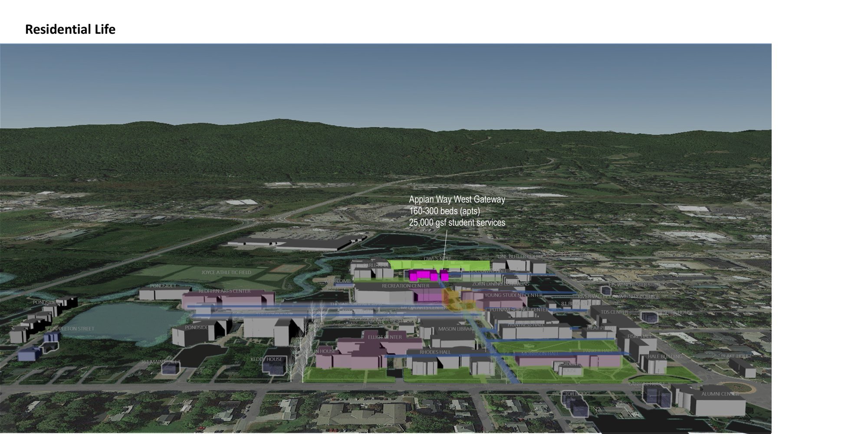Click the 'ZORN DINING COMMONS' label

[501, 284]
